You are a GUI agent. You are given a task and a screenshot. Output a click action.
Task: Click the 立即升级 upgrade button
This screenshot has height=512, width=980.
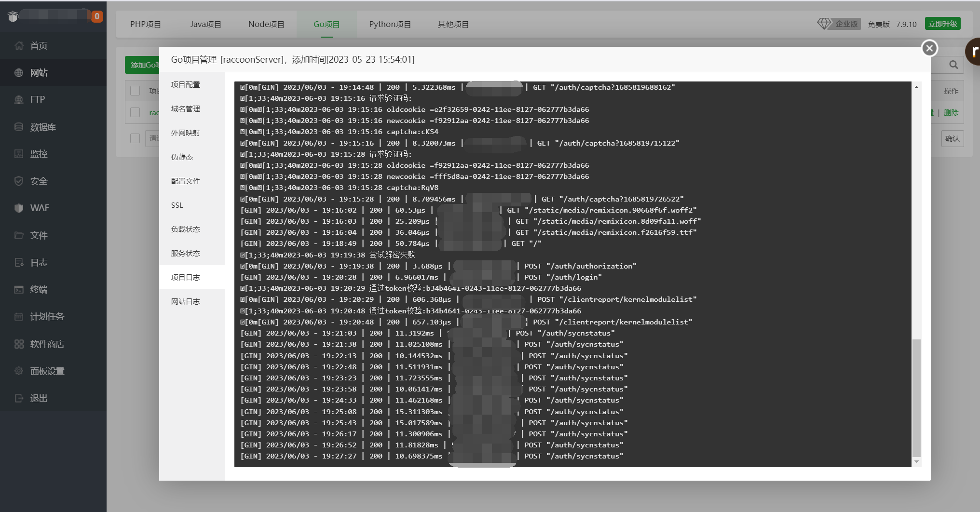pos(942,24)
